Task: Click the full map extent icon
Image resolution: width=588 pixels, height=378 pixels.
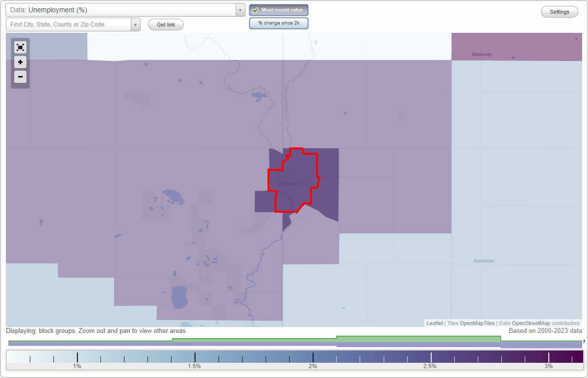Action: pyautogui.click(x=20, y=47)
